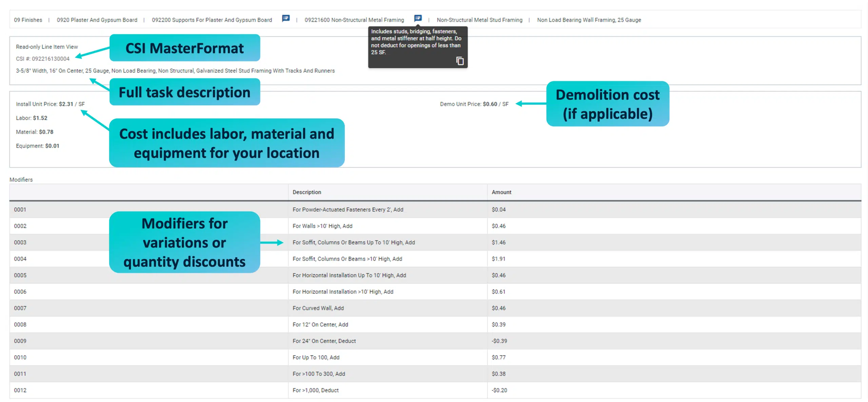Click the $1.46 amount
This screenshot has height=402, width=868.
[498, 242]
